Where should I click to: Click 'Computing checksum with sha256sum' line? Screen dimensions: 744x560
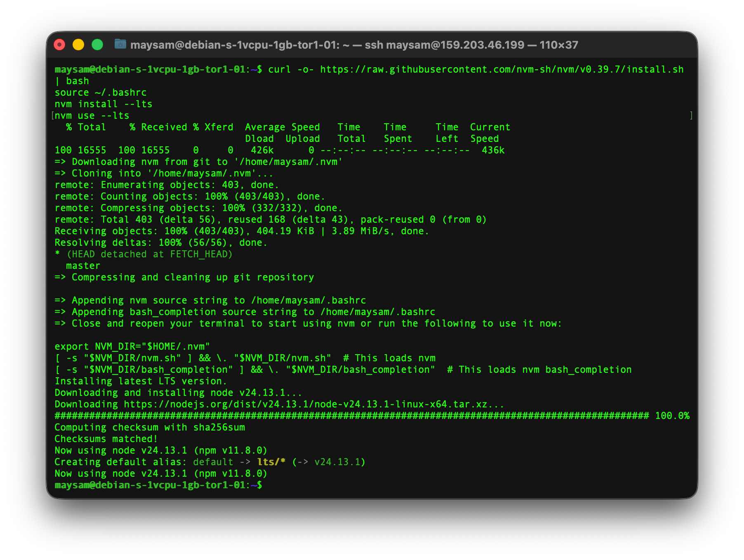coord(150,427)
